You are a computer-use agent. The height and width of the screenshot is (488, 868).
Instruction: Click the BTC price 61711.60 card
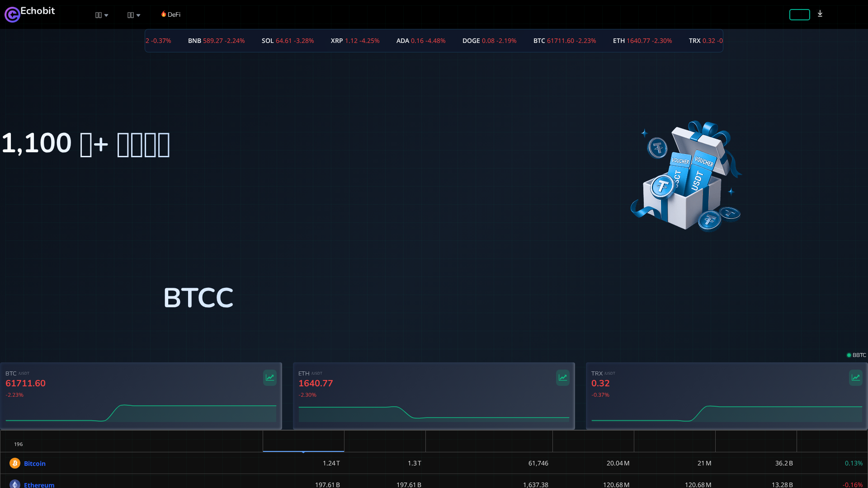(141, 396)
